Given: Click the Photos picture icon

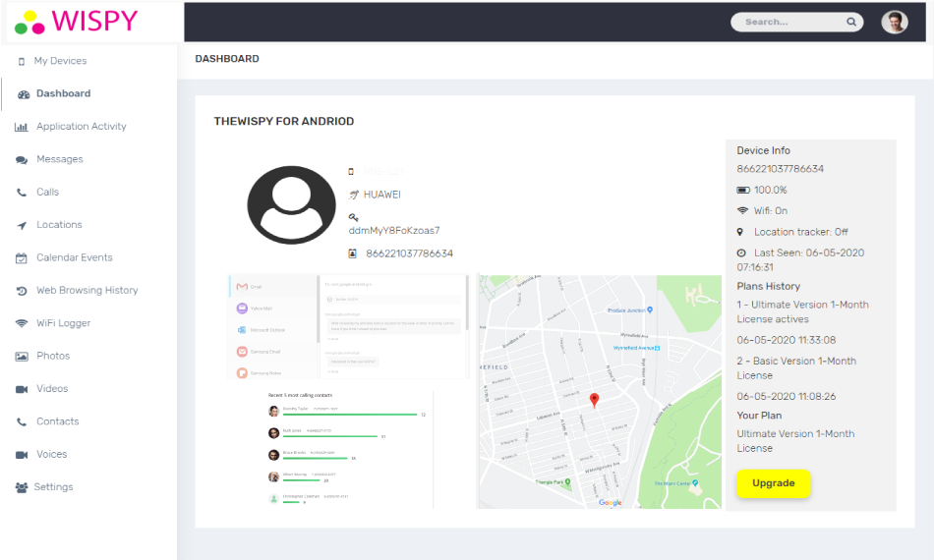Looking at the screenshot, I should click(22, 356).
